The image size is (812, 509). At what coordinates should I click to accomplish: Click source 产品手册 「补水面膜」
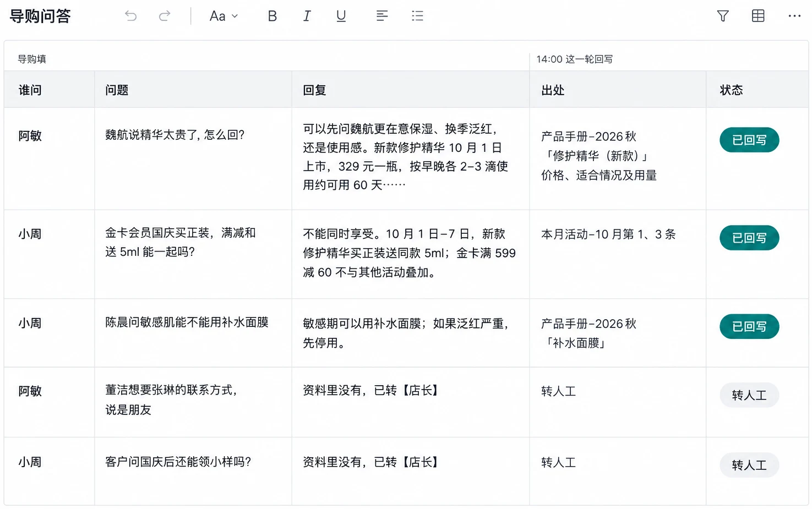[x=588, y=333]
